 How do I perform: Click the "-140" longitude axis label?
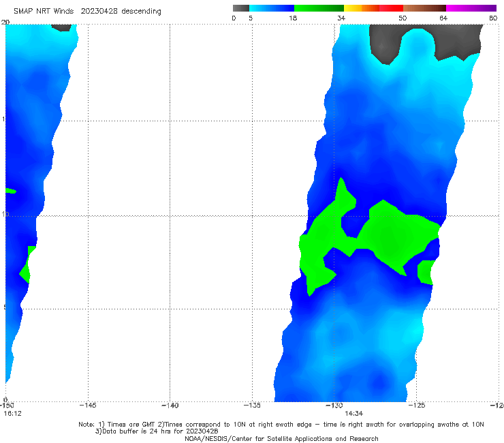[x=170, y=406]
